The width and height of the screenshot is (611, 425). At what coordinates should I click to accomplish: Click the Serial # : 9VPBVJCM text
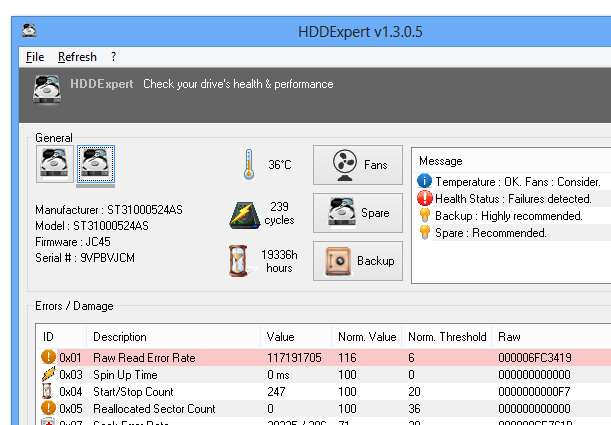tap(85, 258)
